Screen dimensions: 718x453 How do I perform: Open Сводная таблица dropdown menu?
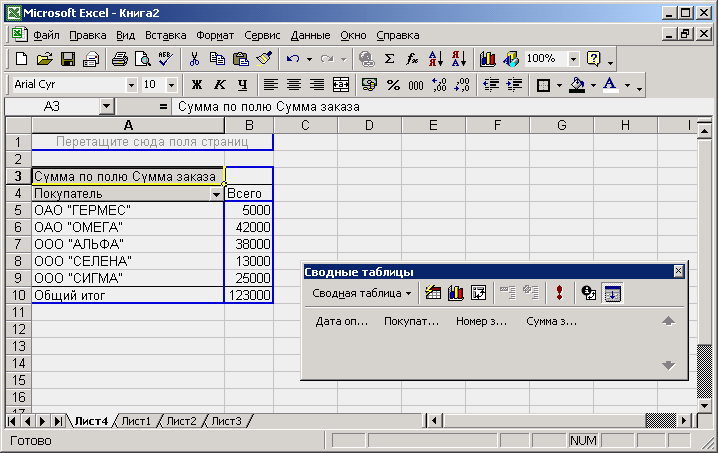click(x=361, y=293)
